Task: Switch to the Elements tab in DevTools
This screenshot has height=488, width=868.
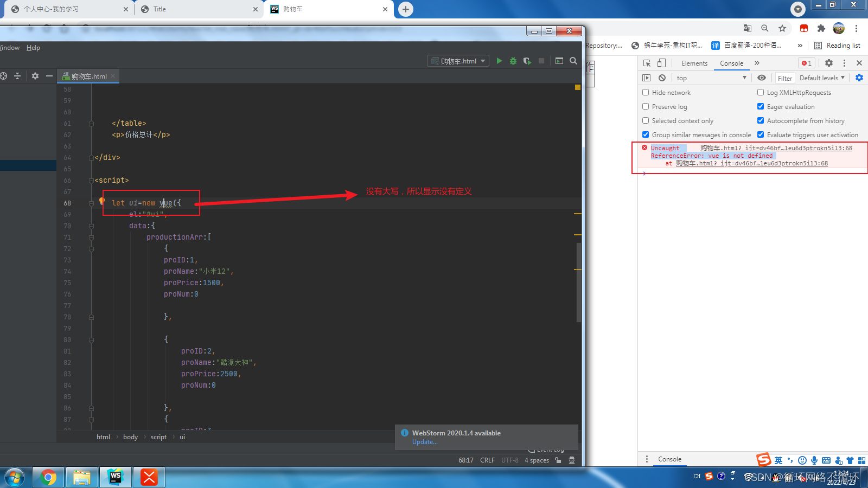Action: (x=694, y=63)
